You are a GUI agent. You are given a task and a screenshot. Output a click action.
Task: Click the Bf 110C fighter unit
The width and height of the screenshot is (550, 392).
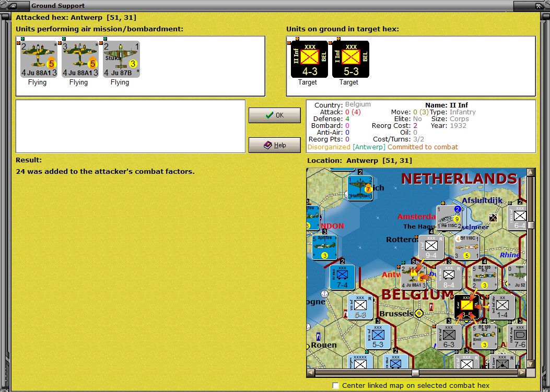(467, 247)
